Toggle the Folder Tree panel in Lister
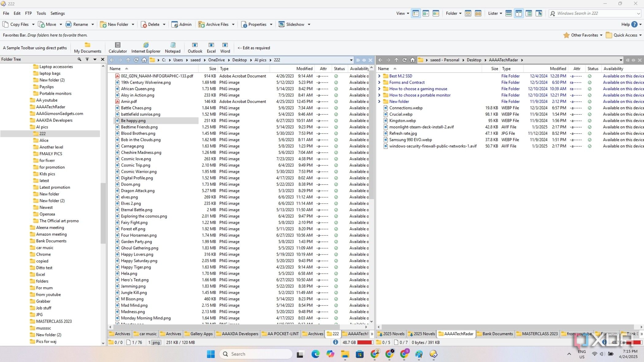Image resolution: width=644 pixels, height=362 pixels. pos(529,13)
